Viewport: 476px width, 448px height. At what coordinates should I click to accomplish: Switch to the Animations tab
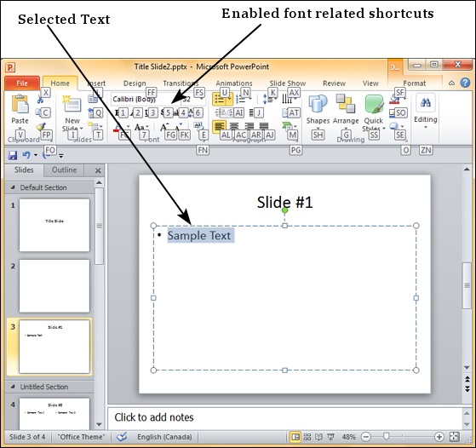tap(234, 83)
